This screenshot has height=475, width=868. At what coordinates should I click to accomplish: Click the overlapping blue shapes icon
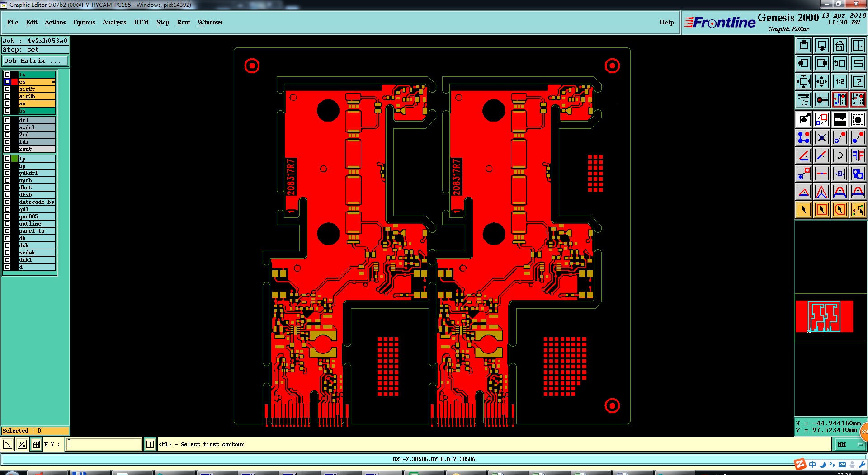click(x=858, y=174)
